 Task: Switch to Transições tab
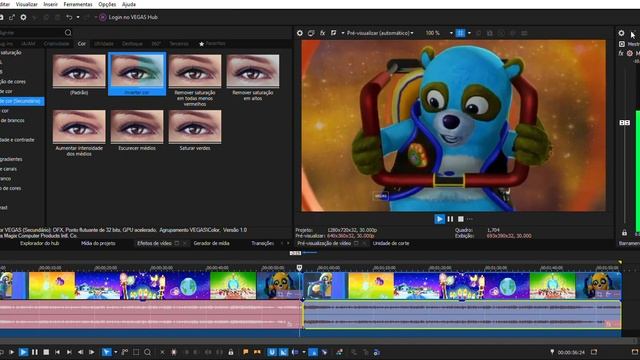(x=262, y=243)
